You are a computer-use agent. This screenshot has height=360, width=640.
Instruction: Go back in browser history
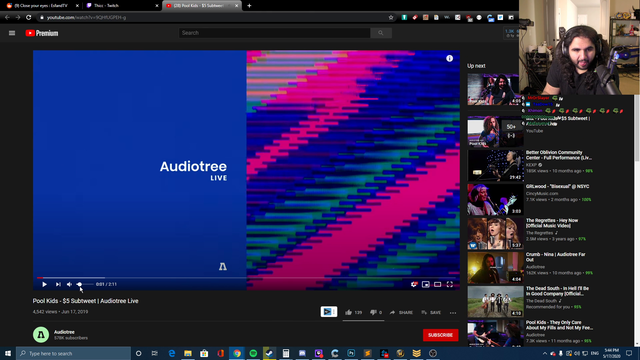[x=7, y=18]
